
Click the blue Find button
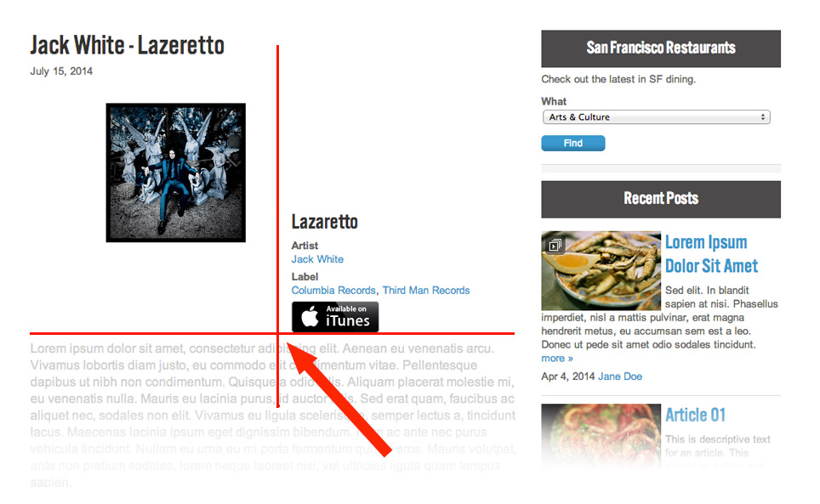573,143
